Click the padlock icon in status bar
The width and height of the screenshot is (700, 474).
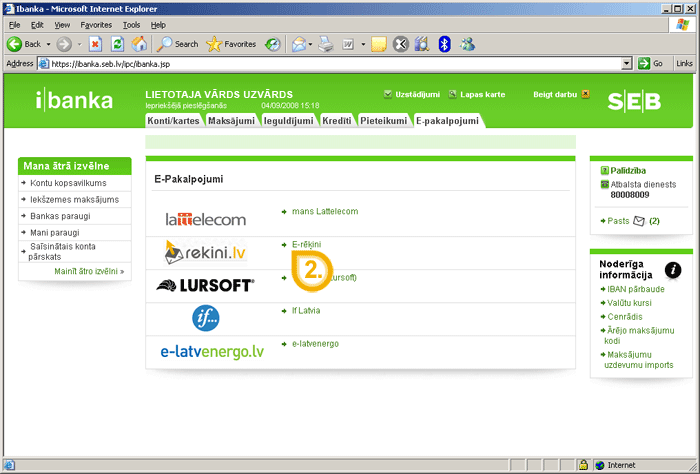pos(583,465)
